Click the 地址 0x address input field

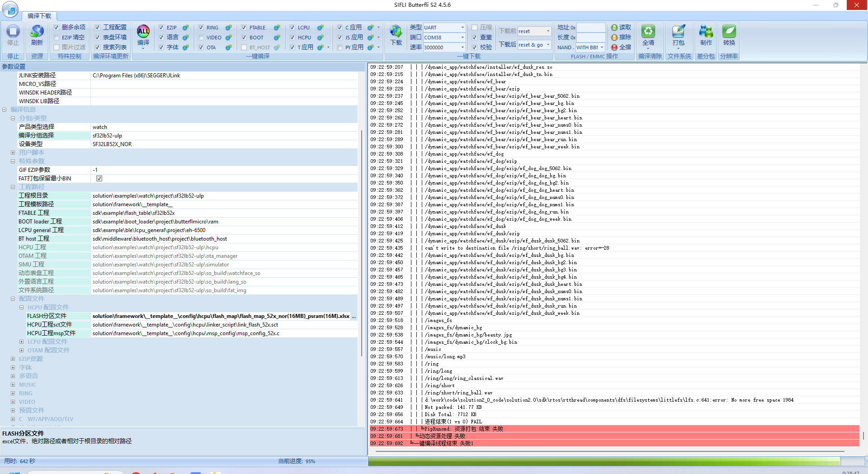point(590,28)
